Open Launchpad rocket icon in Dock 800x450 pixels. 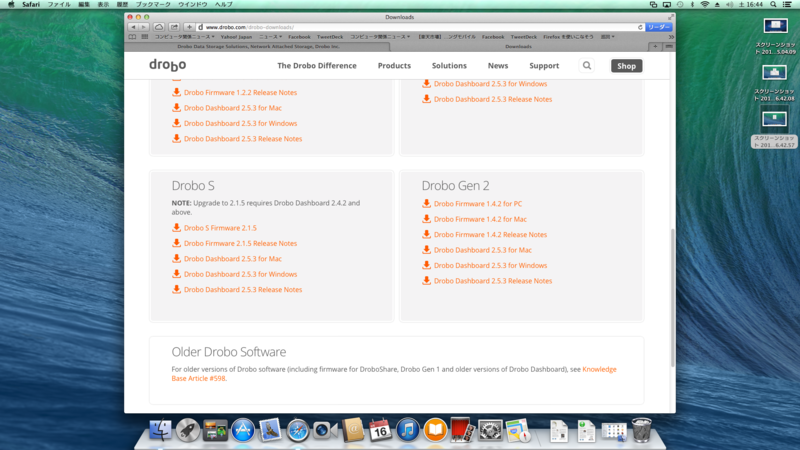pos(188,430)
